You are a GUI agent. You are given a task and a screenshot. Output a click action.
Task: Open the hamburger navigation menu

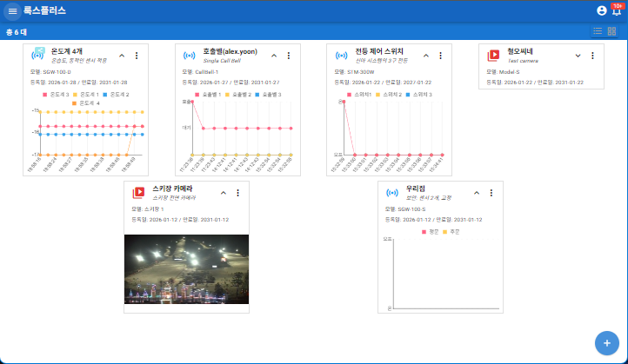point(12,10)
